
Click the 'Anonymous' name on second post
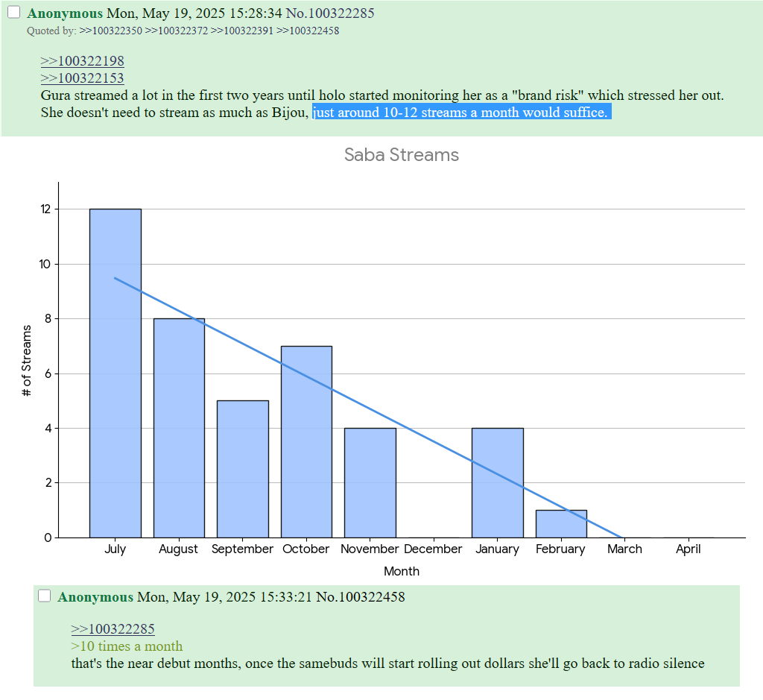[95, 597]
